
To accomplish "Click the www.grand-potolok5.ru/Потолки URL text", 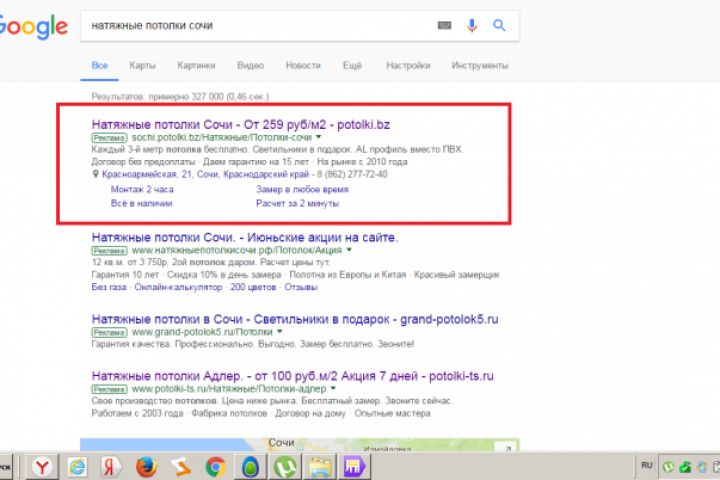I will click(x=202, y=332).
